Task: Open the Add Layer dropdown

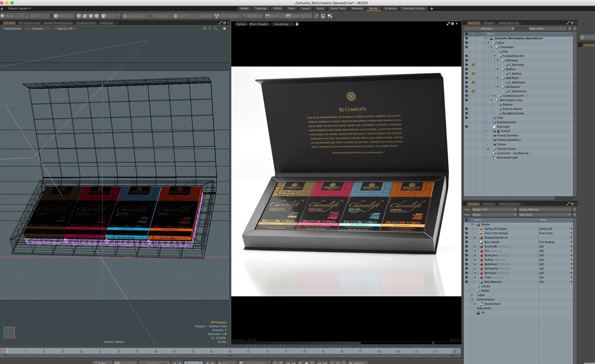Action: pyautogui.click(x=544, y=215)
